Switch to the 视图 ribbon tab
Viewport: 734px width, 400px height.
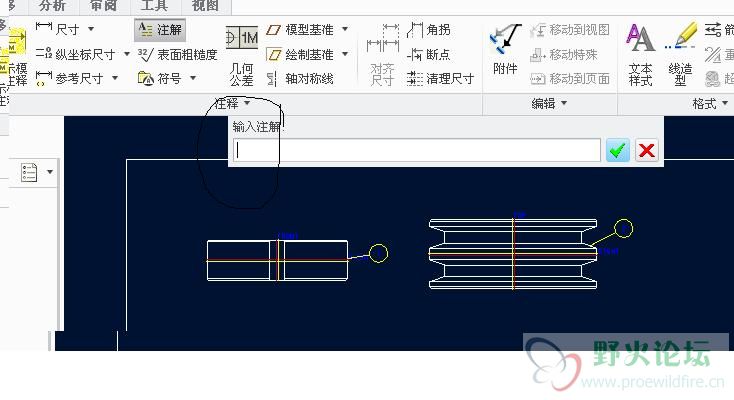205,6
